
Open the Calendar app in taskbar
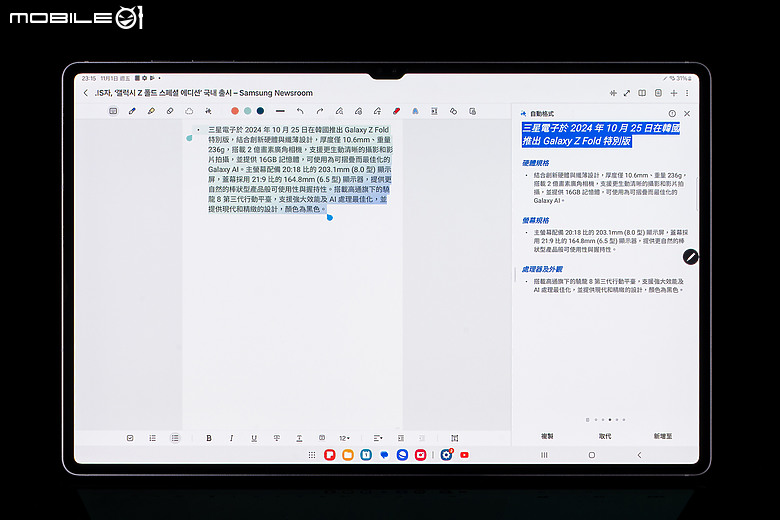[x=366, y=455]
